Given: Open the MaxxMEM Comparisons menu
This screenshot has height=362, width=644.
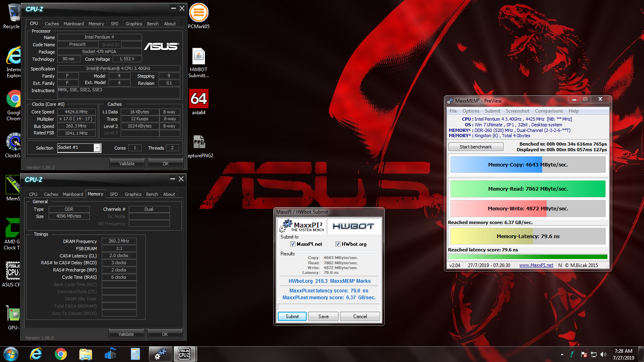Looking at the screenshot, I should tap(549, 111).
